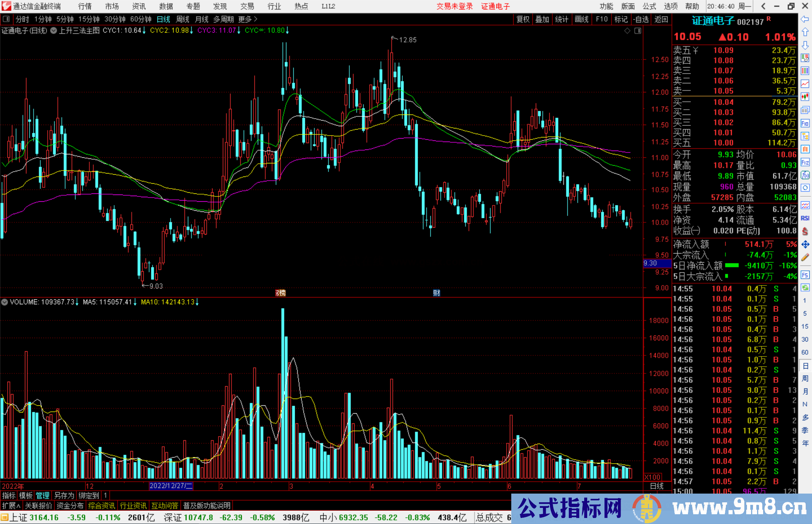Open the F10 company info sidebar icon

click(805, 123)
